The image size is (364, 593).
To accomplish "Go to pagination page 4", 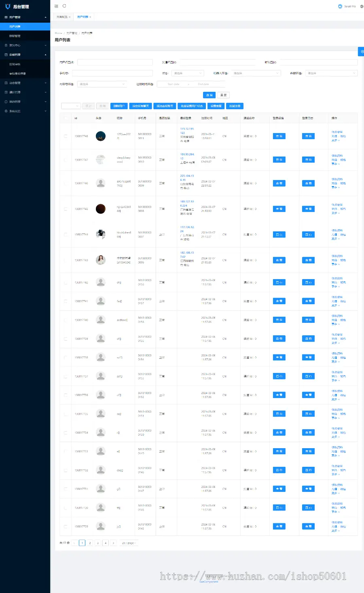I will click(x=106, y=543).
